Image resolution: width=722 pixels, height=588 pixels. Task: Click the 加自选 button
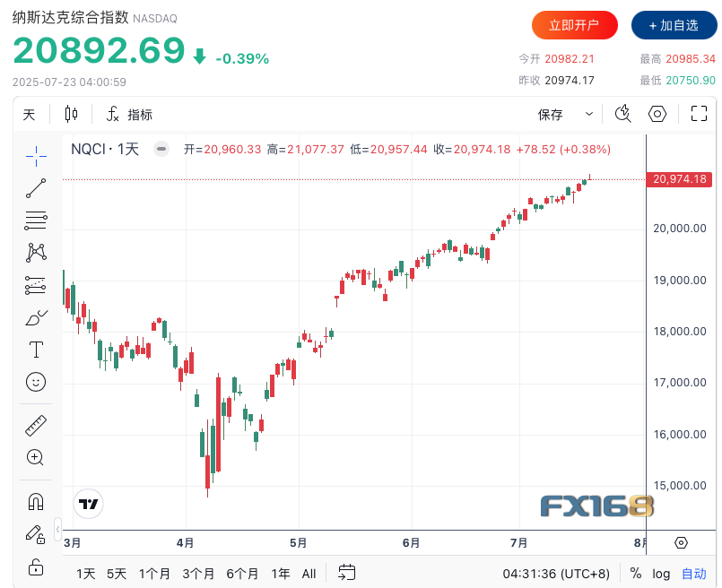coord(673,26)
